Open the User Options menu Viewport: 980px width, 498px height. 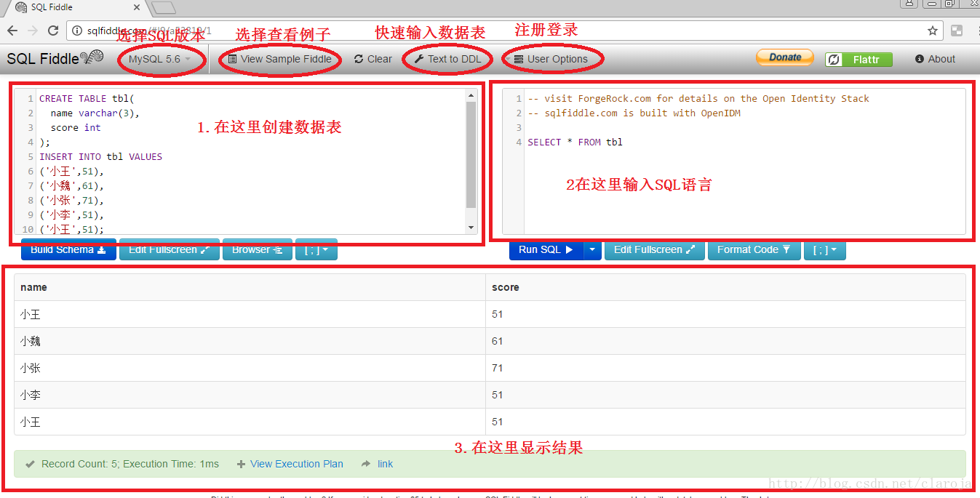(551, 59)
